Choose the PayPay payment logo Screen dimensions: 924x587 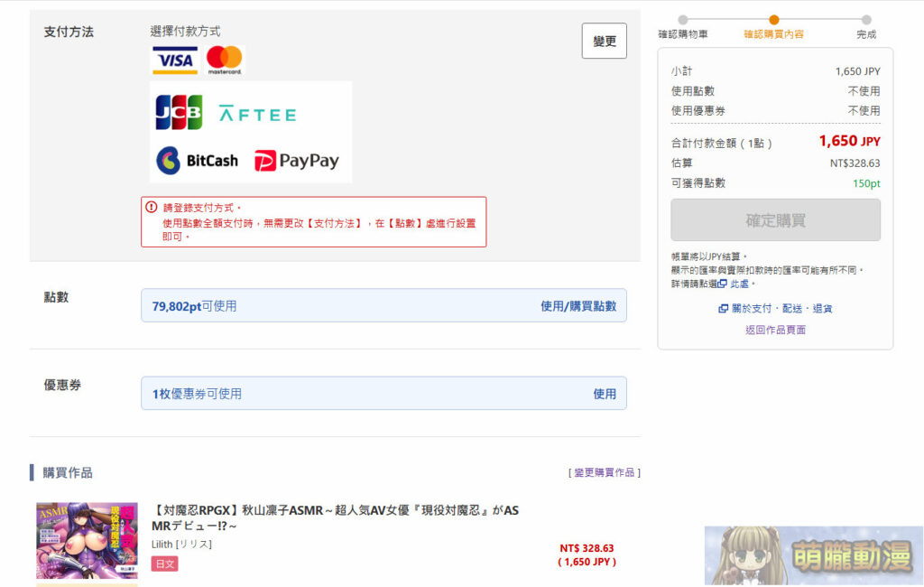296,161
